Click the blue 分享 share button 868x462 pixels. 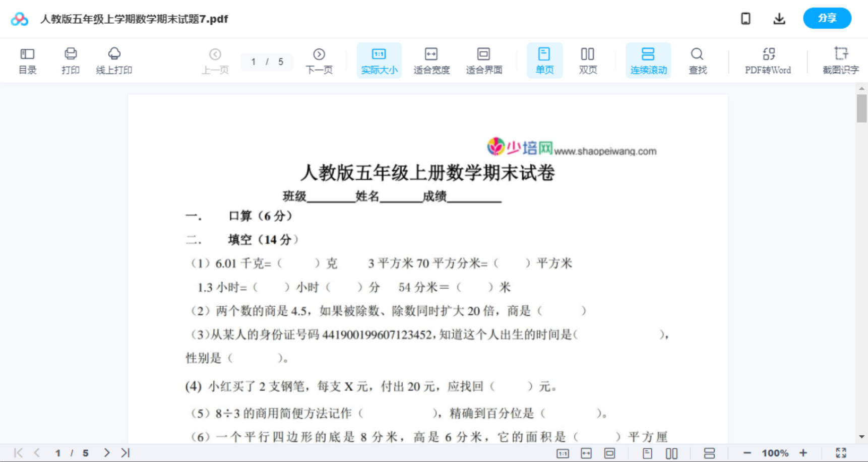827,18
